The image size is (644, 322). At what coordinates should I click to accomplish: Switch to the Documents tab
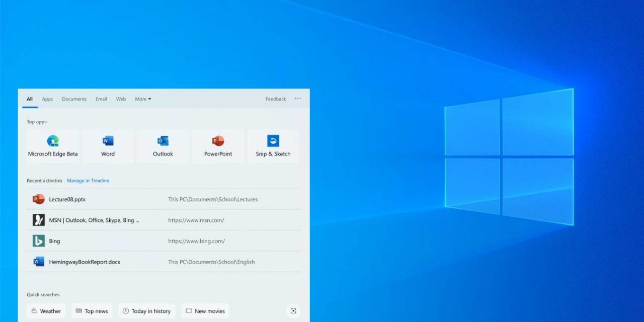[x=74, y=99]
